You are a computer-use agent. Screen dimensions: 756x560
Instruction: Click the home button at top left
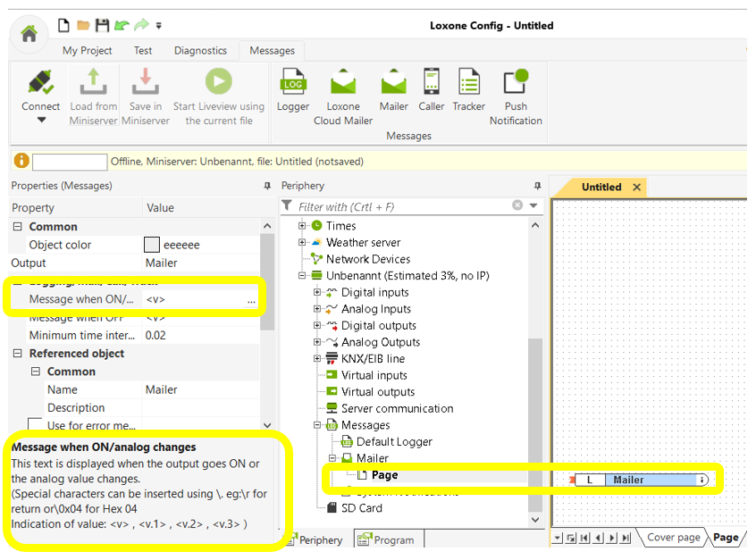[29, 34]
